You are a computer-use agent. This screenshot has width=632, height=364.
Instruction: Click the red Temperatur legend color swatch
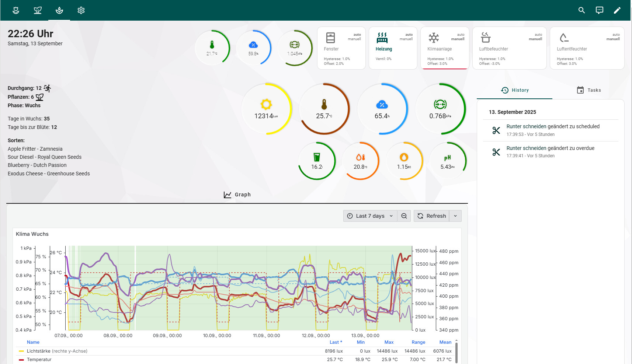[21, 360]
